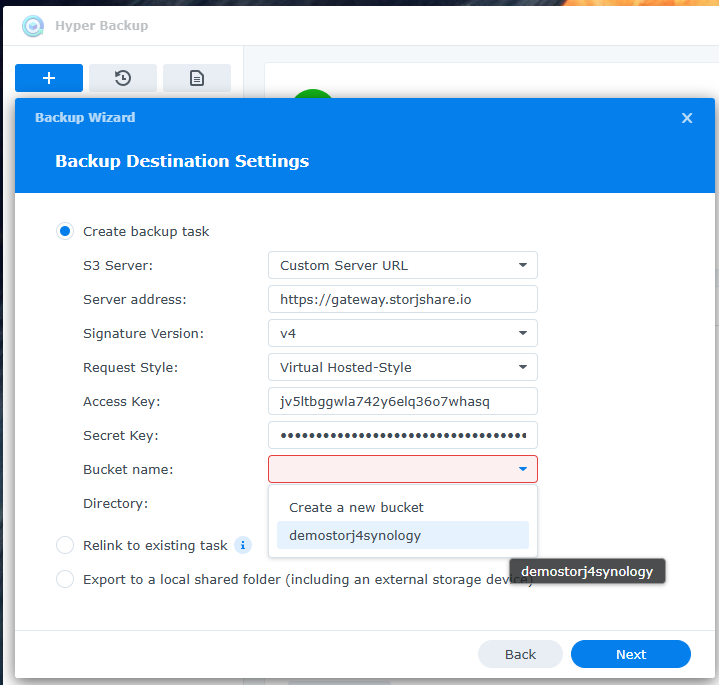Choose Export to a local shared folder option
This screenshot has height=685, width=719.
(x=65, y=579)
